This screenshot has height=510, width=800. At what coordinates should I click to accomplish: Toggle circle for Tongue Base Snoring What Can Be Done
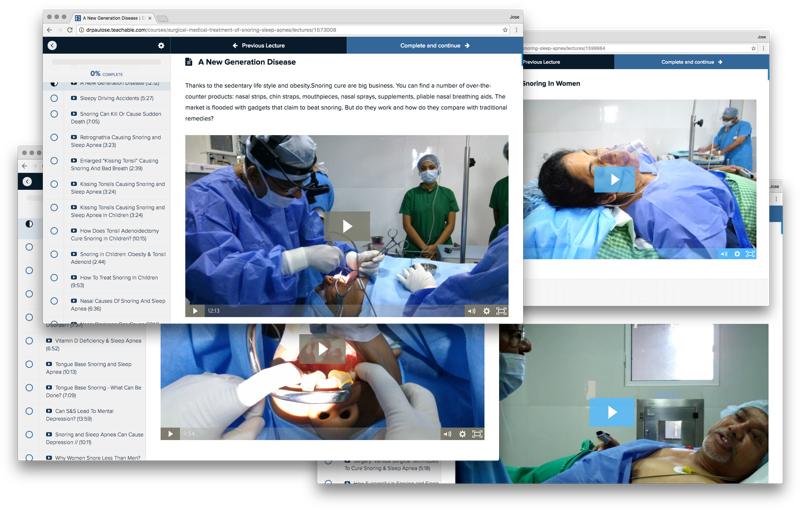tap(29, 388)
